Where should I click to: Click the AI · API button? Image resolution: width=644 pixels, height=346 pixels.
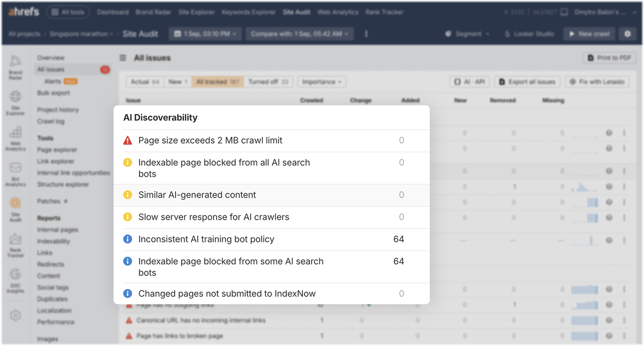tap(470, 82)
